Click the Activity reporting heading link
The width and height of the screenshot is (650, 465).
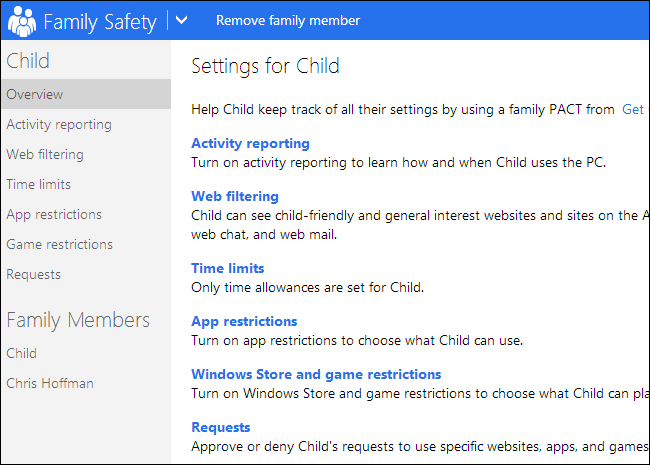(250, 143)
